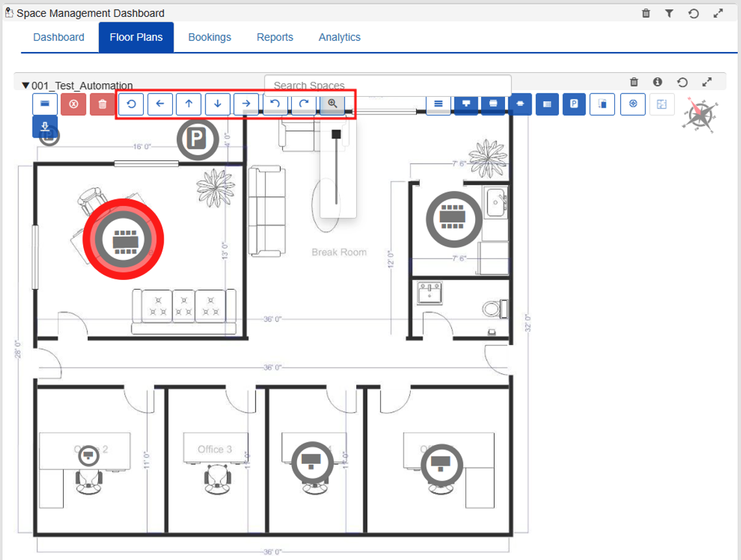The height and width of the screenshot is (560, 741).
Task: Click the zoom slider handle
Action: pyautogui.click(x=336, y=134)
